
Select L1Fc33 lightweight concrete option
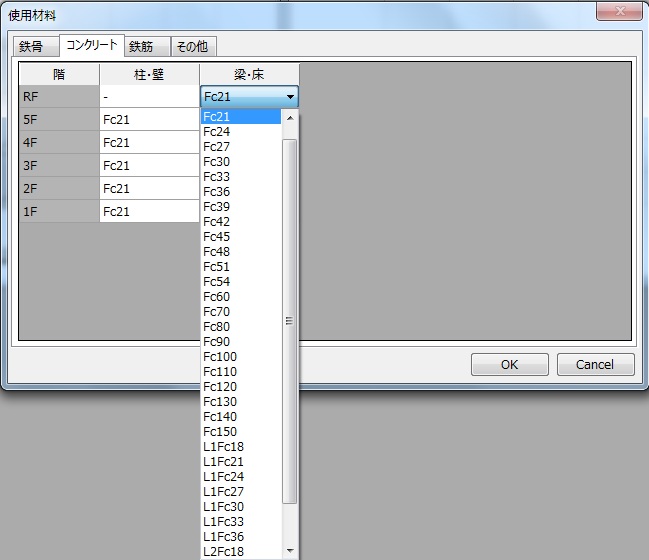point(241,522)
